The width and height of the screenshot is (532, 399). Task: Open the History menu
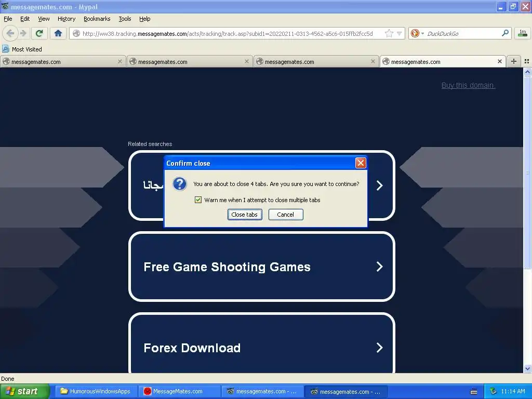point(66,19)
